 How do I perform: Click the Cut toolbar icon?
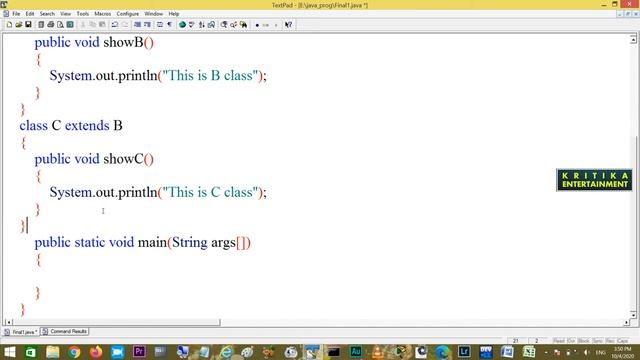pos(83,25)
